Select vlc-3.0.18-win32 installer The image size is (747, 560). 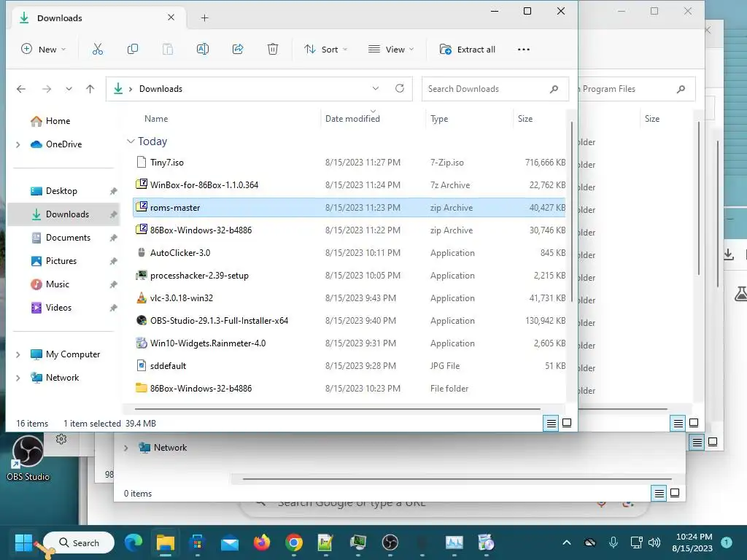(349, 298)
